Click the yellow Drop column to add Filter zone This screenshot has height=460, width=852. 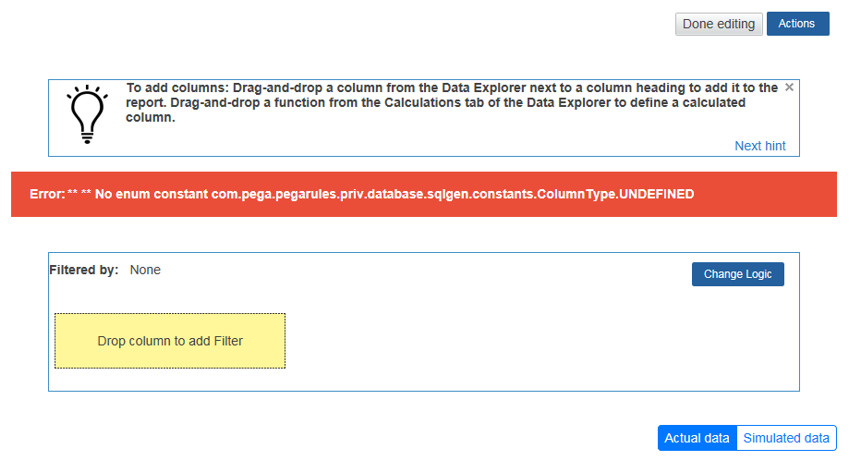pyautogui.click(x=170, y=341)
